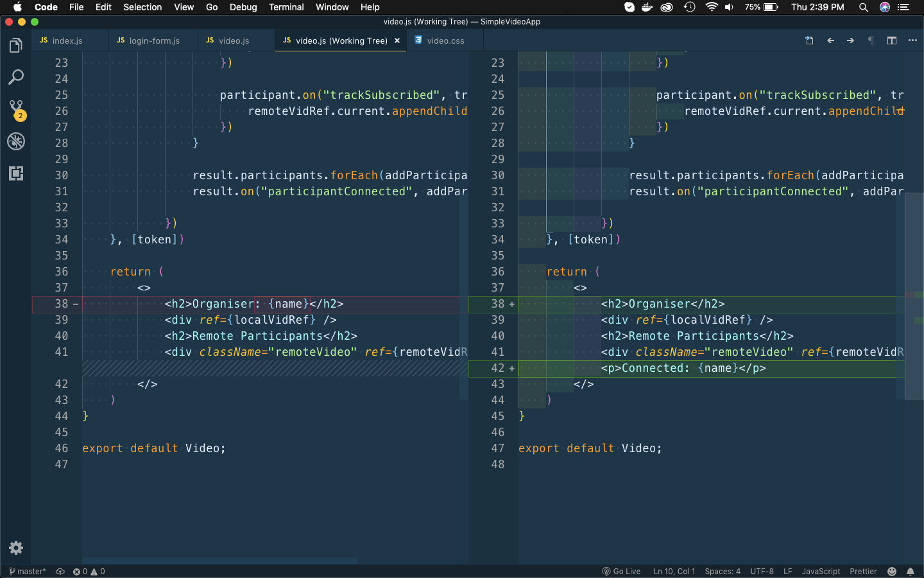This screenshot has width=924, height=578.
Task: Open the View menu
Action: [x=184, y=7]
